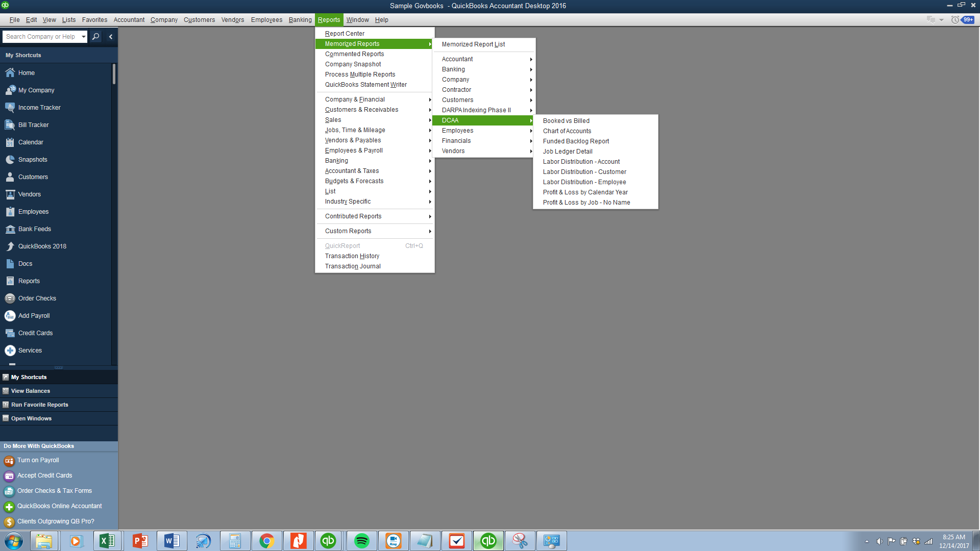
Task: Collapse the left icon bar arrow
Action: point(110,37)
